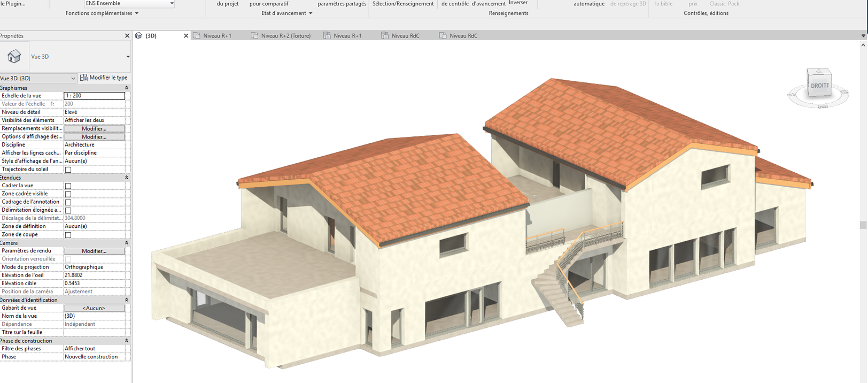Click the Vue 3D house icon
The height and width of the screenshot is (383, 868).
coord(14,56)
